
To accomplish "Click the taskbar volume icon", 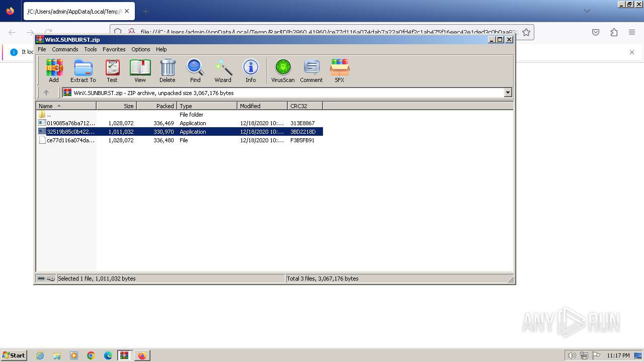I will click(572, 355).
